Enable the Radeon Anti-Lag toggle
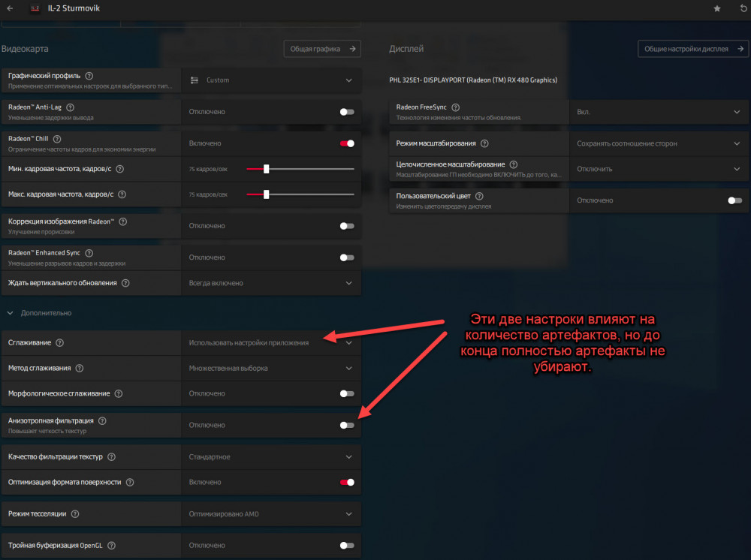The height and width of the screenshot is (560, 751). [346, 111]
